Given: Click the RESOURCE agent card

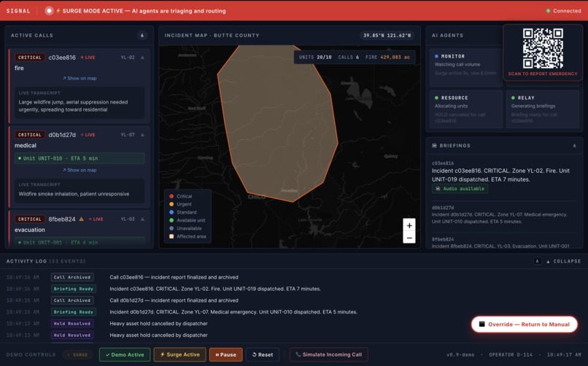Looking at the screenshot, I should tap(465, 109).
